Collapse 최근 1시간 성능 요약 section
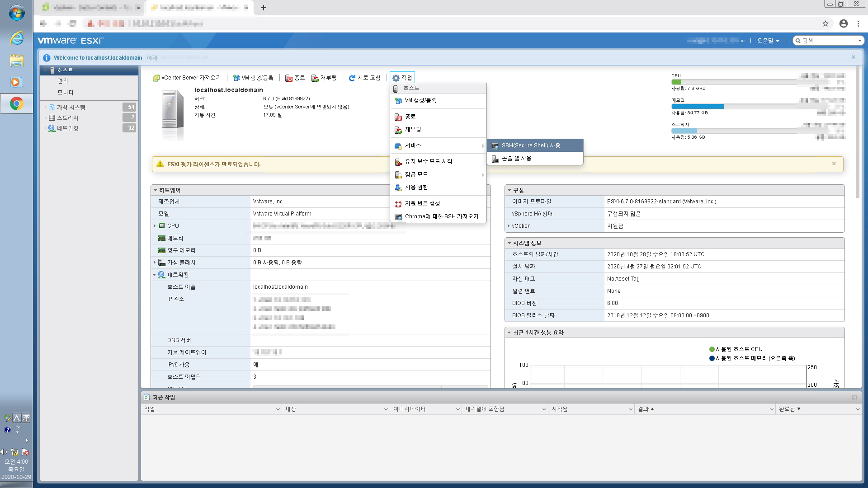Image resolution: width=868 pixels, height=488 pixels. tap(509, 333)
